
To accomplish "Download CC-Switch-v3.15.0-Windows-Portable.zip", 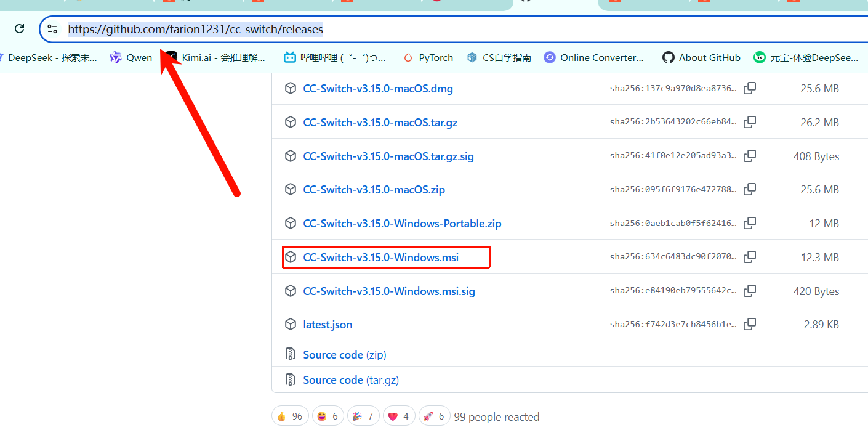I will click(403, 224).
